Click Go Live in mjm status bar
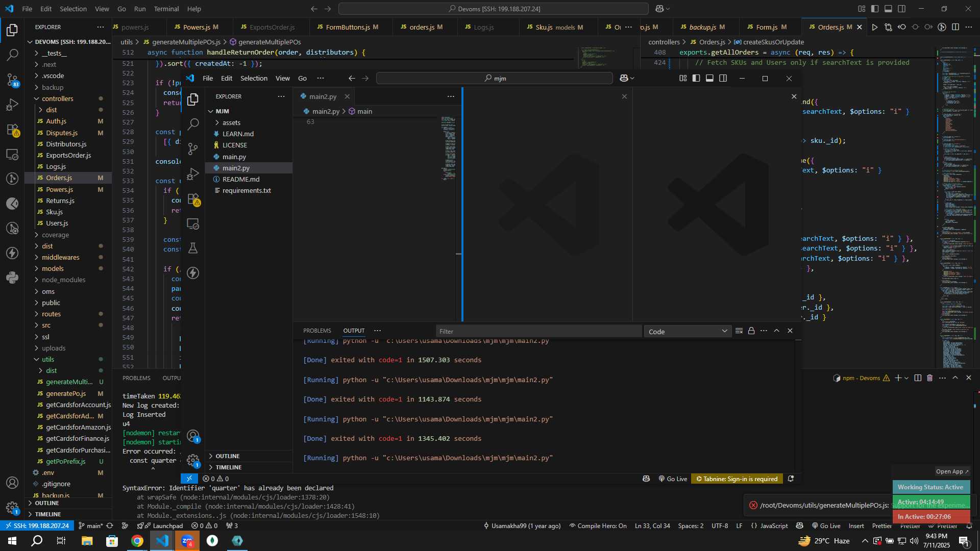The width and height of the screenshot is (980, 551). 673,479
